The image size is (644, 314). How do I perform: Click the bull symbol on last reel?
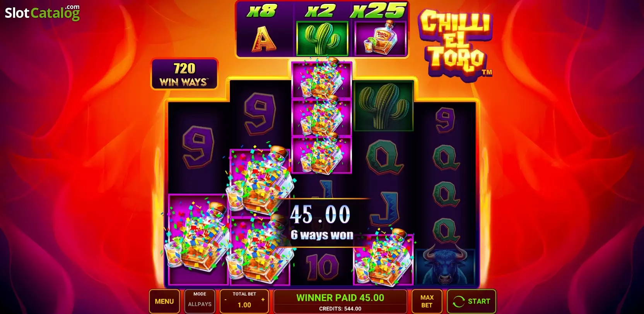[x=445, y=266]
